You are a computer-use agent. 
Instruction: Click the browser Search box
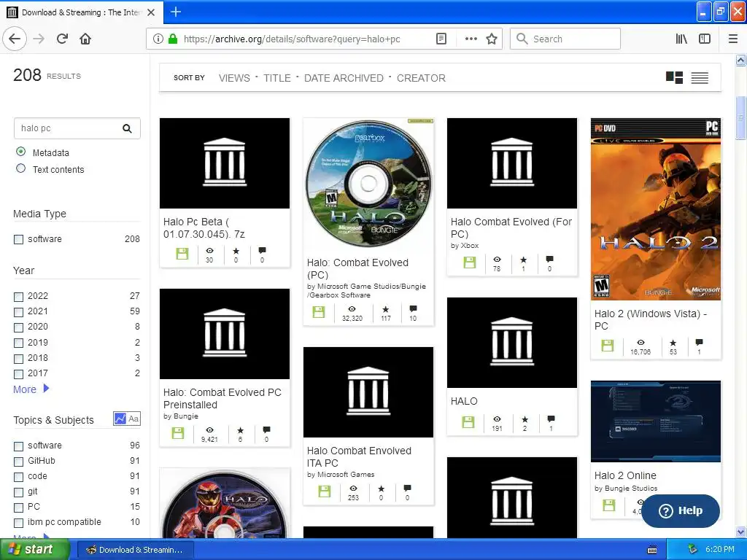565,39
